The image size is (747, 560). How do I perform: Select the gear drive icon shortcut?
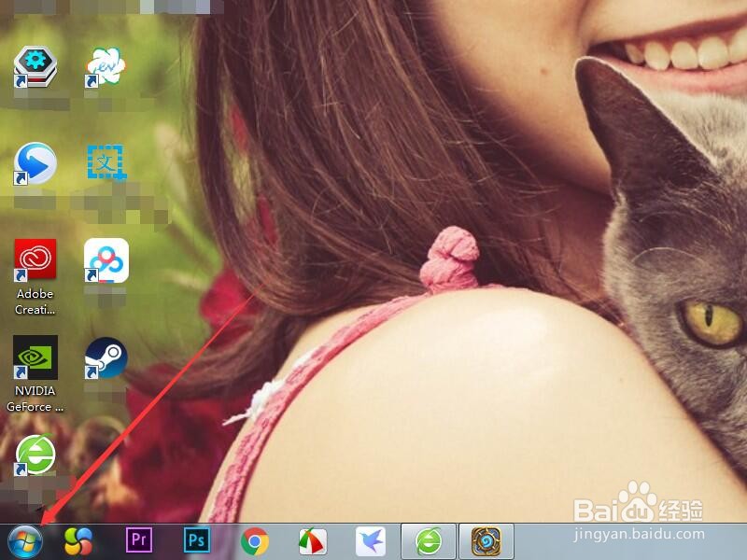[x=35, y=66]
